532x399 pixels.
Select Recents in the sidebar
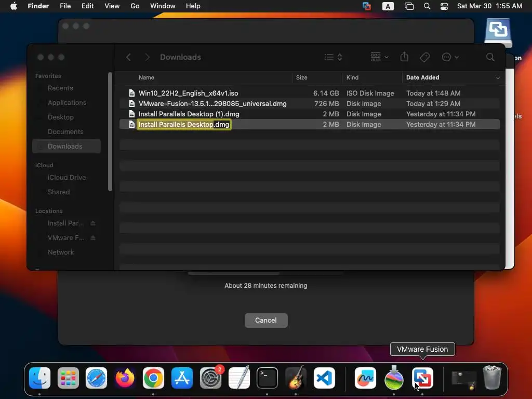coord(66,88)
